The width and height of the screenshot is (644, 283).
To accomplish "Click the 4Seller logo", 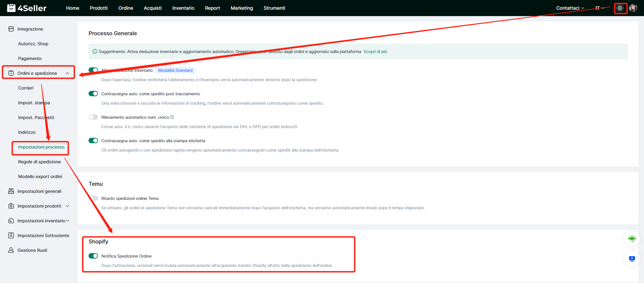I will [x=27, y=8].
